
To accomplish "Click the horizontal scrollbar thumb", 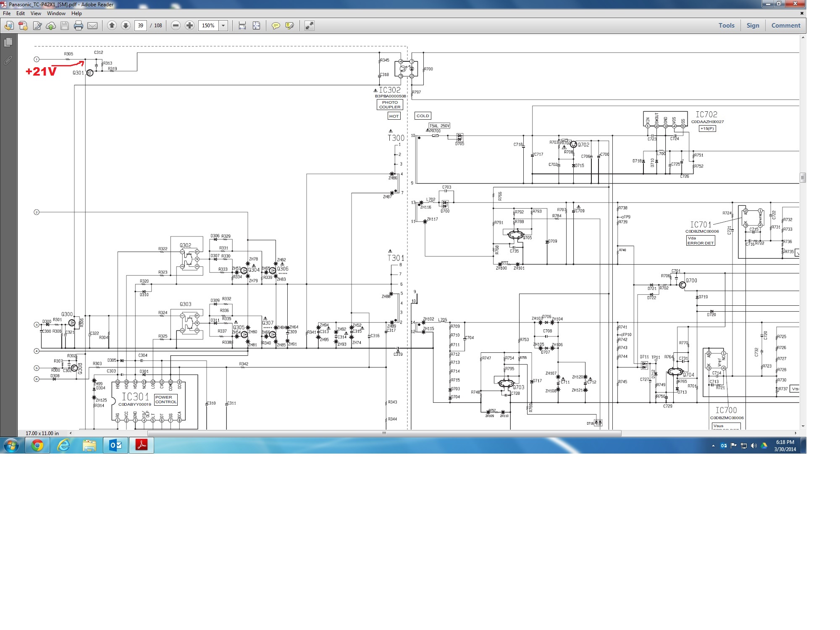I will [384, 433].
